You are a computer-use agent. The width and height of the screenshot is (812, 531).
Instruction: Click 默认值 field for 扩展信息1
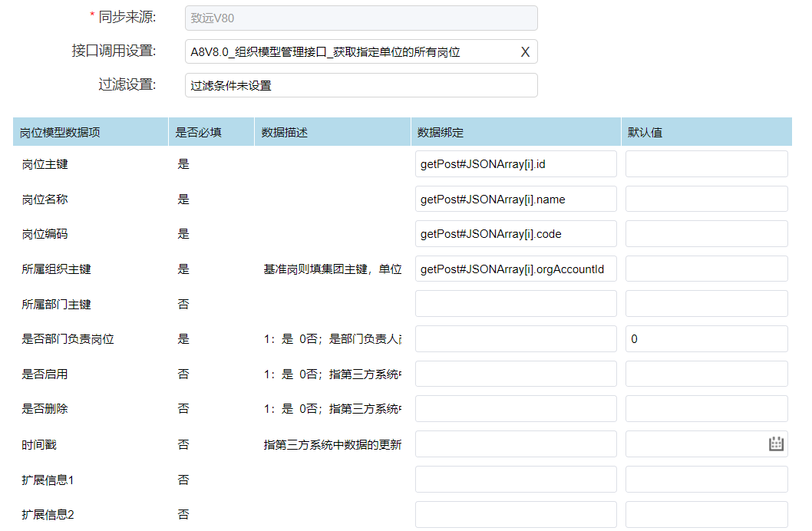click(x=706, y=480)
